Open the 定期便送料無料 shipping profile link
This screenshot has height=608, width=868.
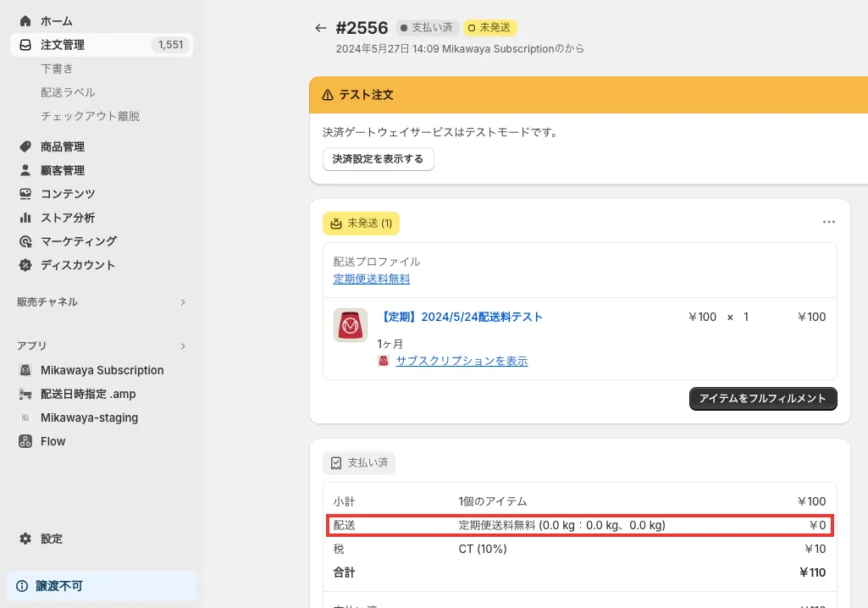[372, 279]
